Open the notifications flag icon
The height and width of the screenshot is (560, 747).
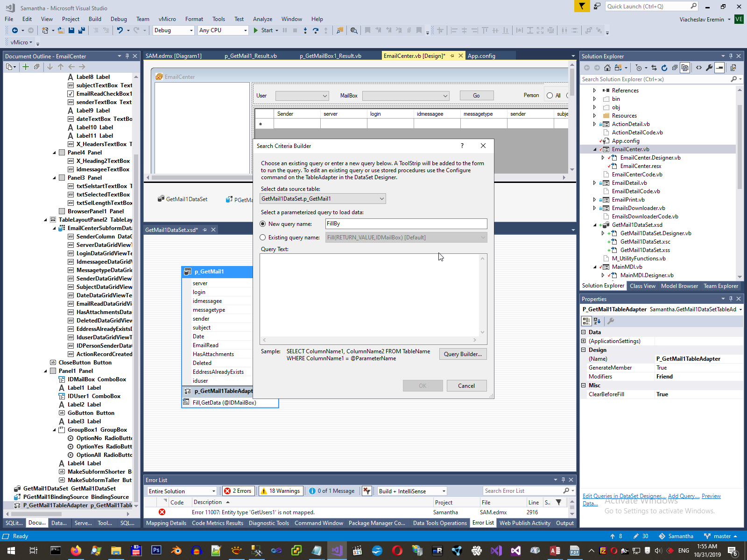[582, 6]
